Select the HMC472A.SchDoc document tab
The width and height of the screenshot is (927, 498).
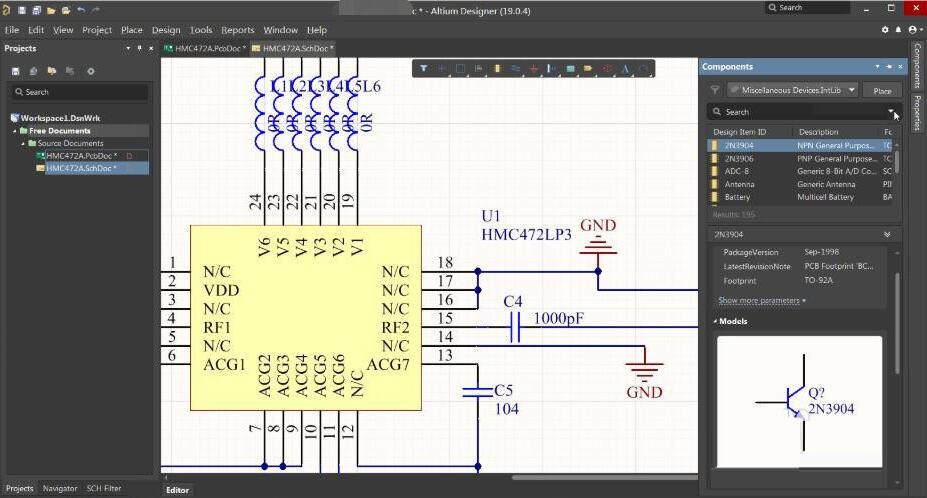pos(293,48)
